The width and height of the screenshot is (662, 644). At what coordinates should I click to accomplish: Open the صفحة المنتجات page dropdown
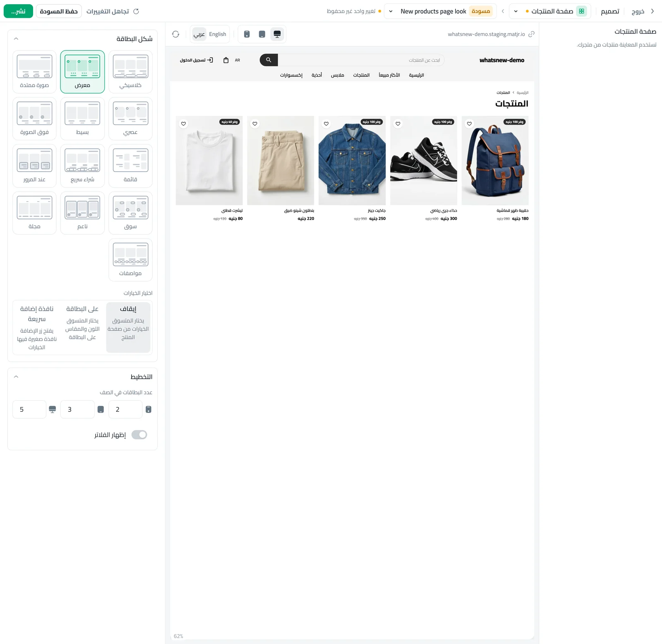(x=550, y=11)
